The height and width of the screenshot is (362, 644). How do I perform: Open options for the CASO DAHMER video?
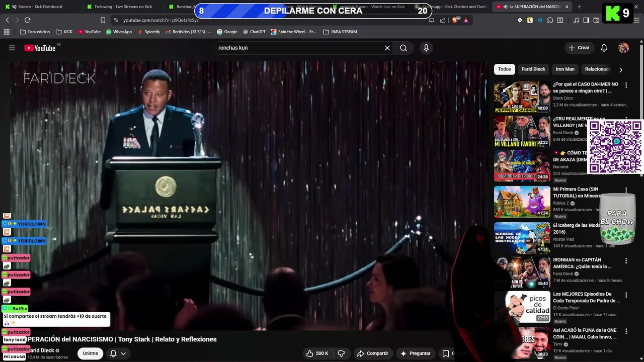point(626,85)
